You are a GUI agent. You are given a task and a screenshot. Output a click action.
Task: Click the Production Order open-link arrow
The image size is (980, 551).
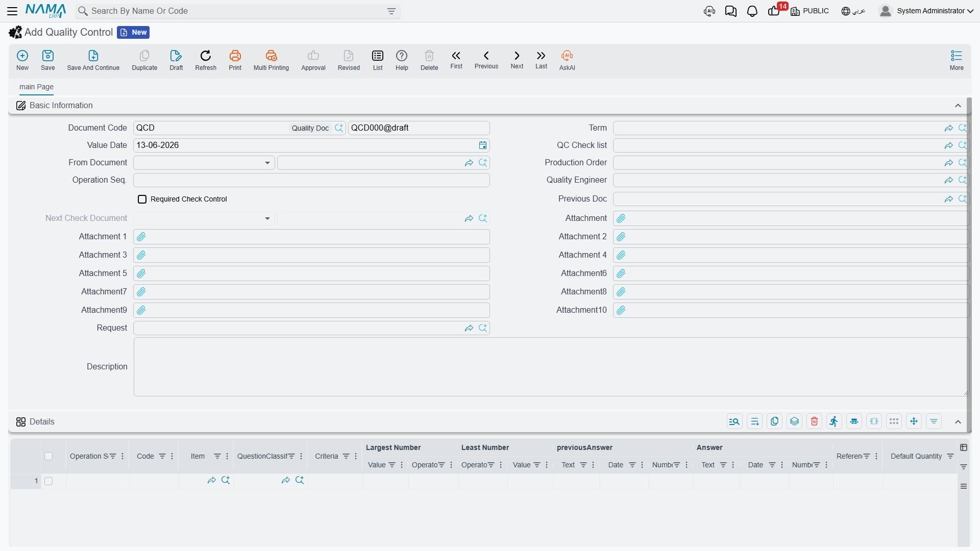pos(949,163)
